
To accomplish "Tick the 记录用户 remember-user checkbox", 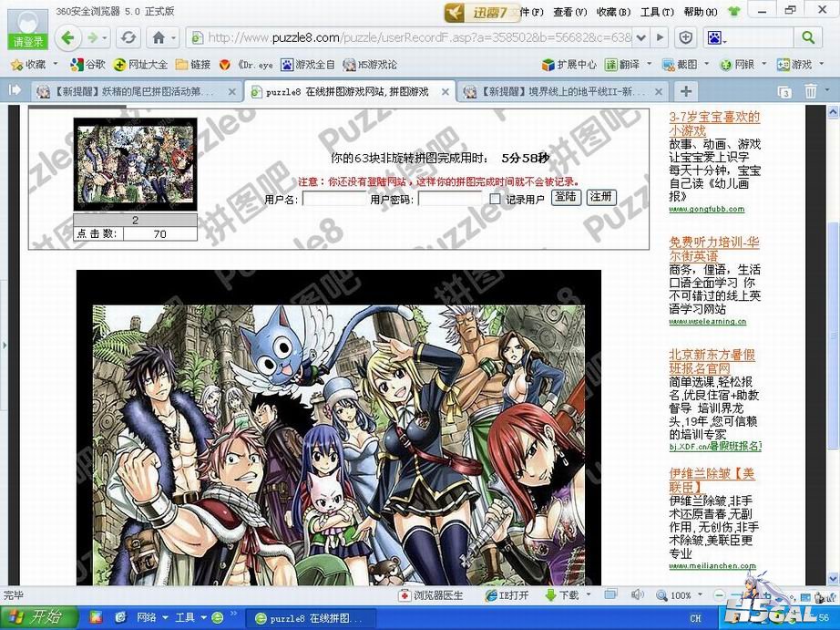I will (495, 199).
